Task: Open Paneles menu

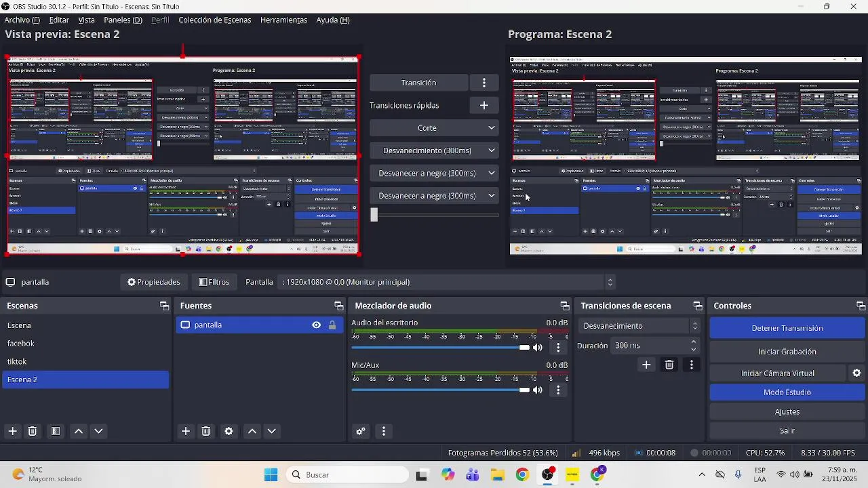Action: coord(123,20)
